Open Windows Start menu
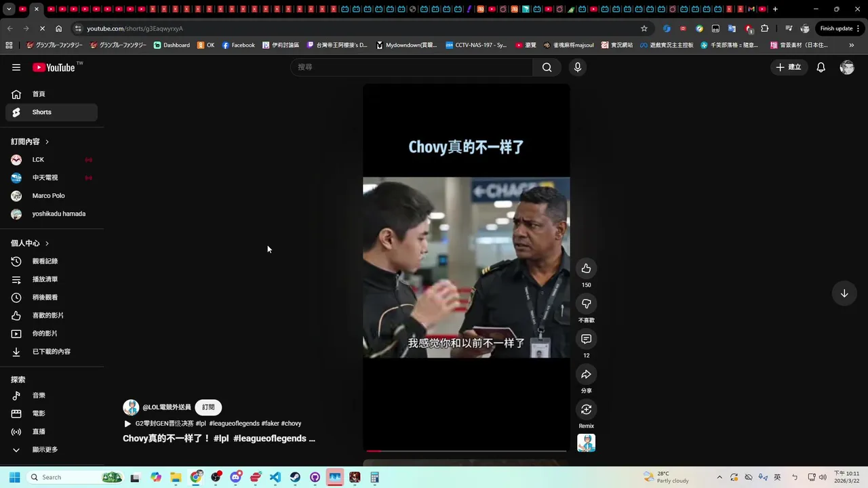The width and height of the screenshot is (868, 488). pyautogui.click(x=15, y=477)
